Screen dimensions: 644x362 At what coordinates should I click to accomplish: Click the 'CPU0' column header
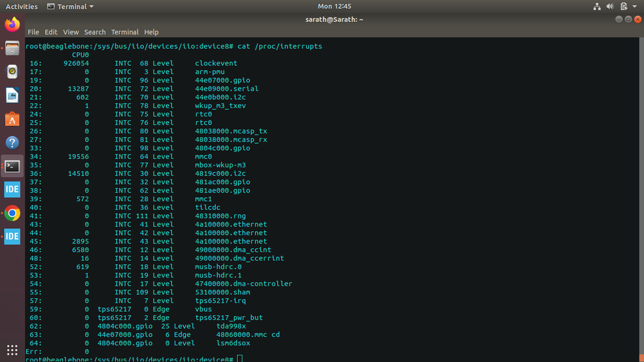(80, 55)
